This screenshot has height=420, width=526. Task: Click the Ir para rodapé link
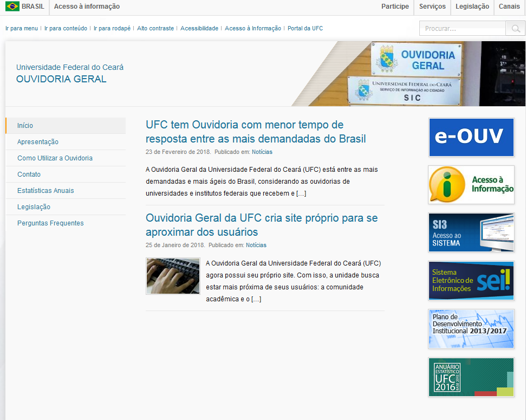click(112, 28)
